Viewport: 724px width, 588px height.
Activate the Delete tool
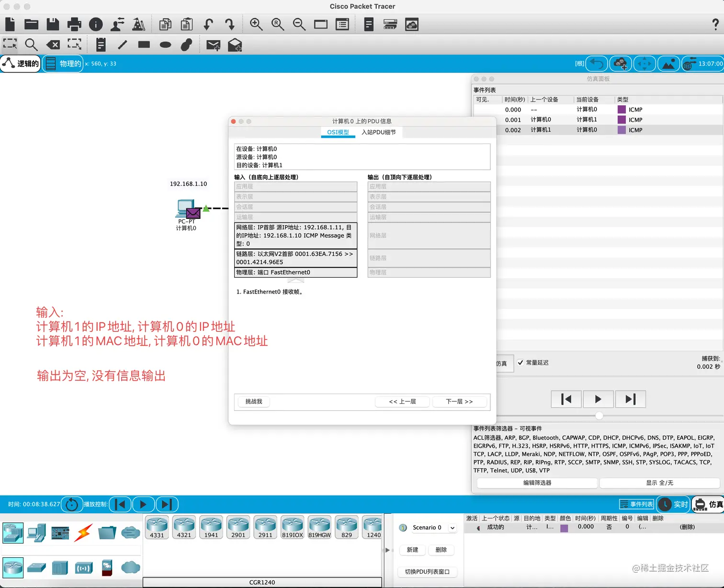click(53, 45)
